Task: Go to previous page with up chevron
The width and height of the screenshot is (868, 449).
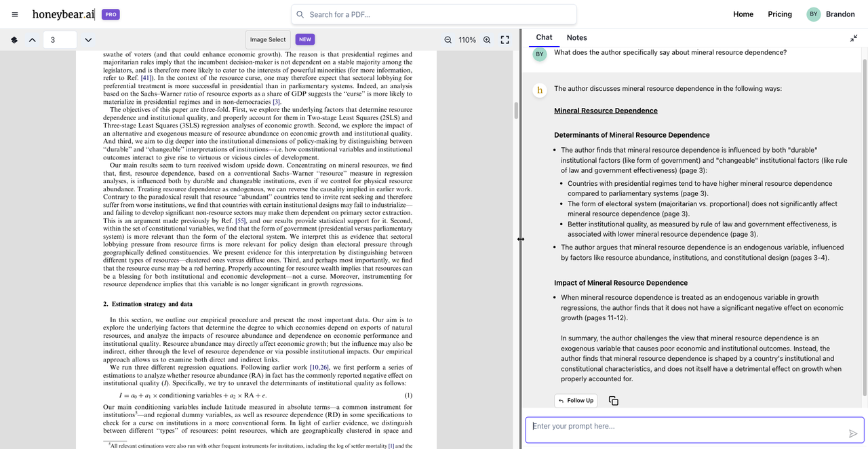Action: (32, 40)
